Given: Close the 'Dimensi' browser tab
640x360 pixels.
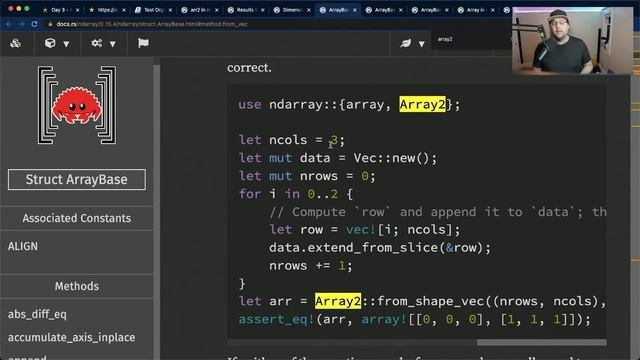Looking at the screenshot, I should [x=309, y=10].
